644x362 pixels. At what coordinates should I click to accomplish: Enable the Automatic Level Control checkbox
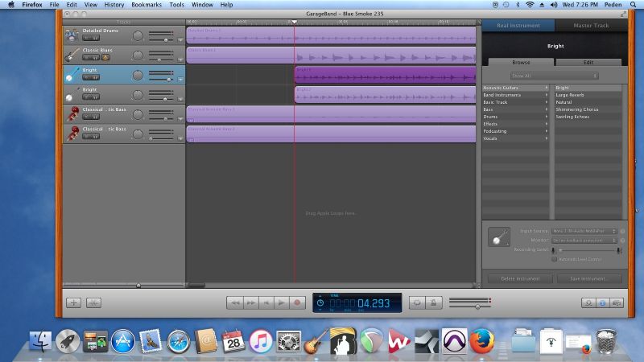pyautogui.click(x=554, y=259)
